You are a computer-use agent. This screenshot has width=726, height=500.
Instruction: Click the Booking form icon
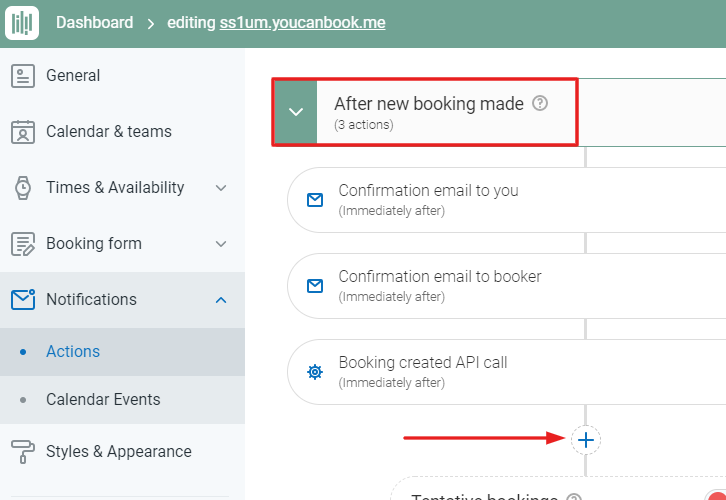(x=22, y=244)
